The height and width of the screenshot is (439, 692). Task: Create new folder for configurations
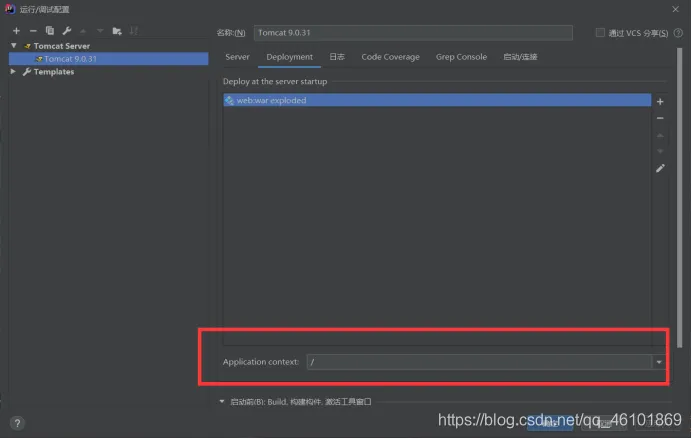tap(117, 31)
